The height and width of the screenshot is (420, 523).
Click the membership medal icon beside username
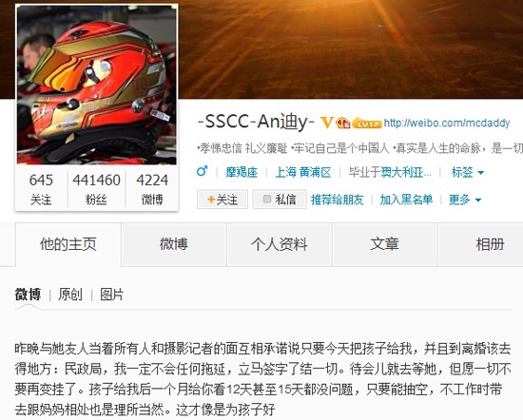(343, 123)
